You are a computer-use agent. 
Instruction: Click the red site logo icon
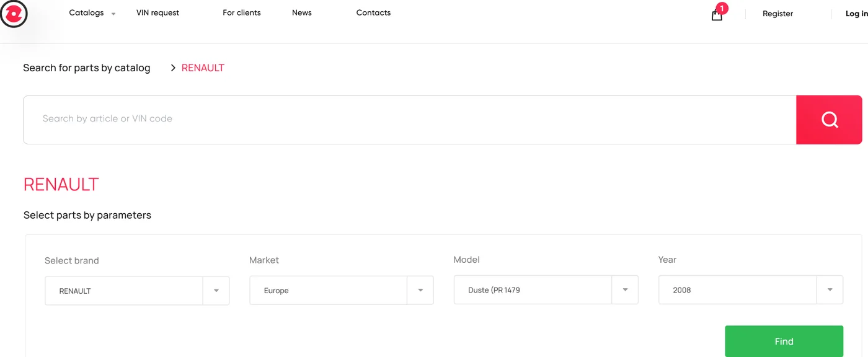pyautogui.click(x=14, y=14)
